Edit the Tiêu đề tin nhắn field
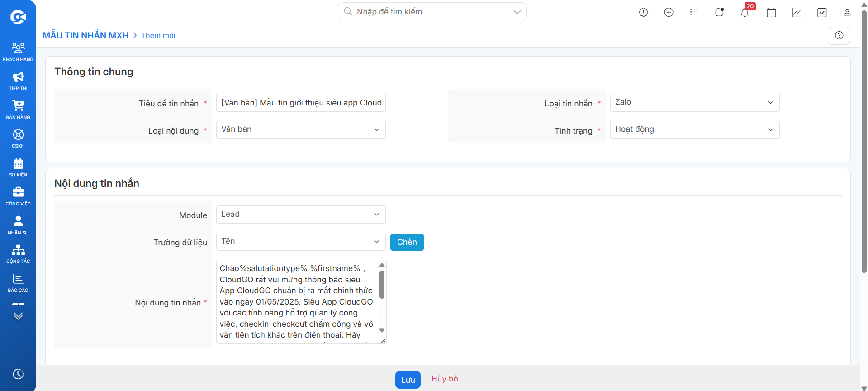Image resolution: width=868 pixels, height=391 pixels. click(x=301, y=103)
